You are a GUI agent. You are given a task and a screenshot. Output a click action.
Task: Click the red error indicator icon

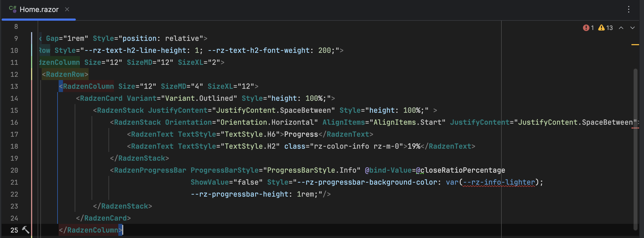[x=586, y=28]
